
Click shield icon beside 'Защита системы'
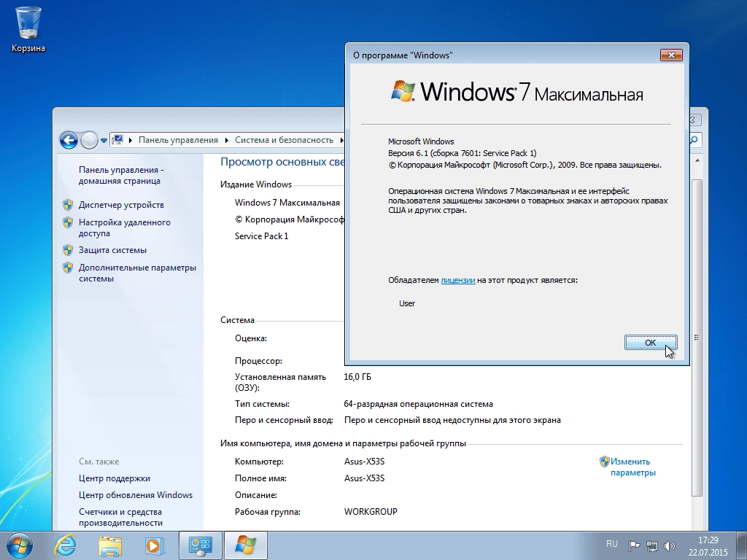[x=68, y=250]
